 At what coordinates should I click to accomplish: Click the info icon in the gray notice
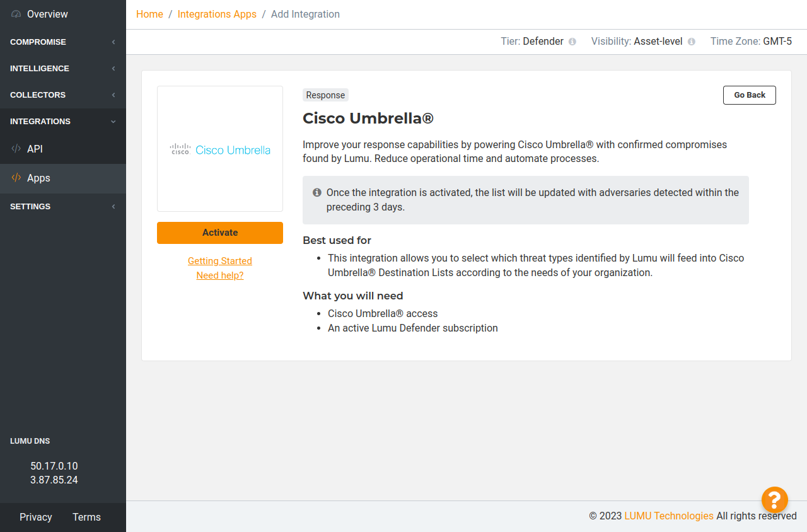[317, 192]
